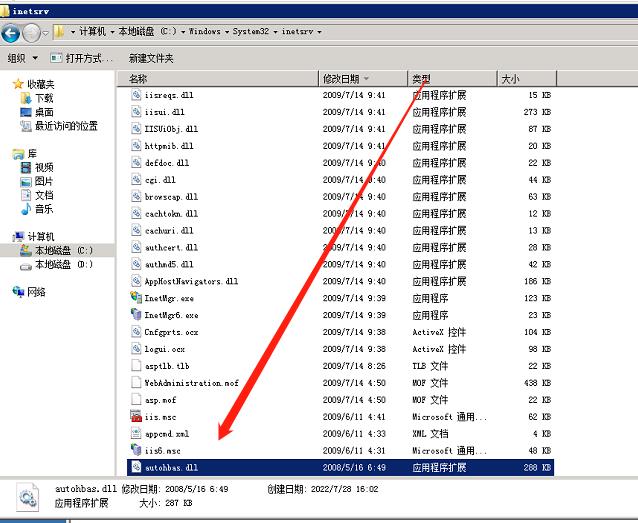The height and width of the screenshot is (523, 638).
Task: Open the 图片 pictures library icon
Action: coord(26,182)
